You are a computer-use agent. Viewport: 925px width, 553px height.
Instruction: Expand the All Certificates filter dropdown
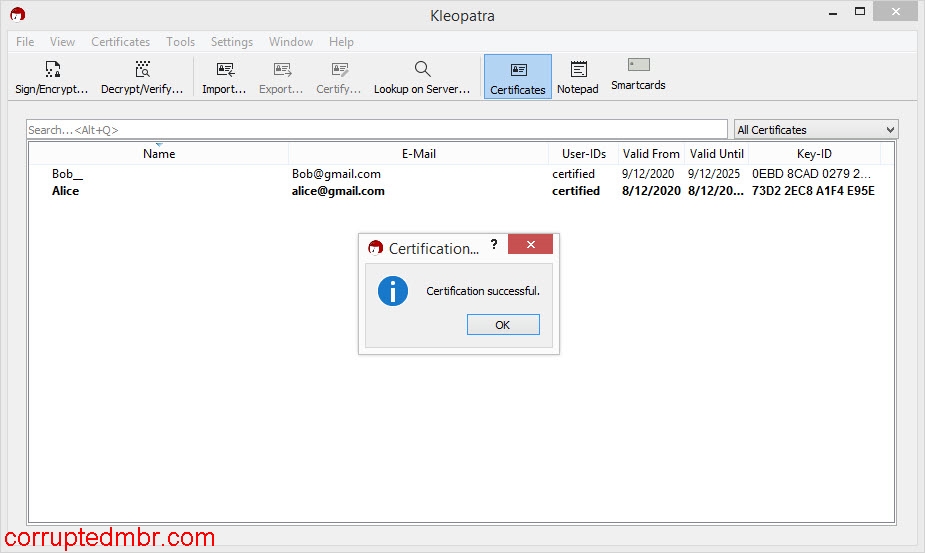coord(816,130)
